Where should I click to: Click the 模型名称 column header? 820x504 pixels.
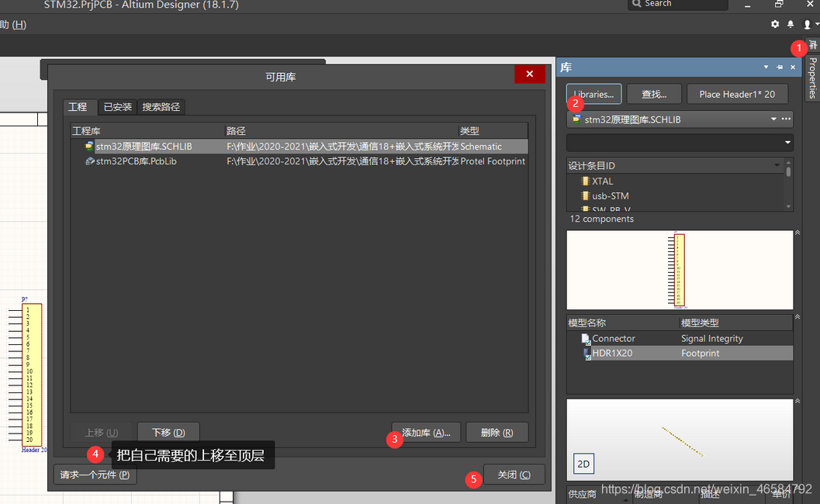click(622, 323)
